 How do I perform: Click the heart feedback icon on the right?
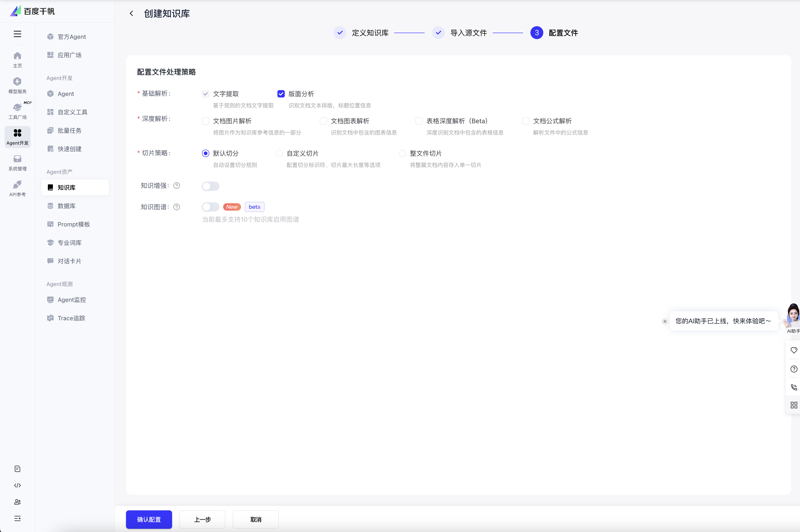pos(794,350)
